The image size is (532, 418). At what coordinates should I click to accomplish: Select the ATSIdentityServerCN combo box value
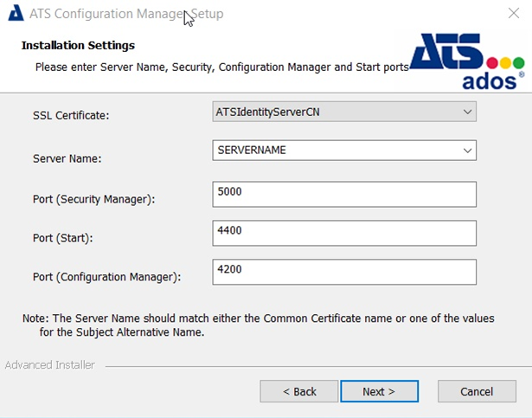[x=336, y=112]
